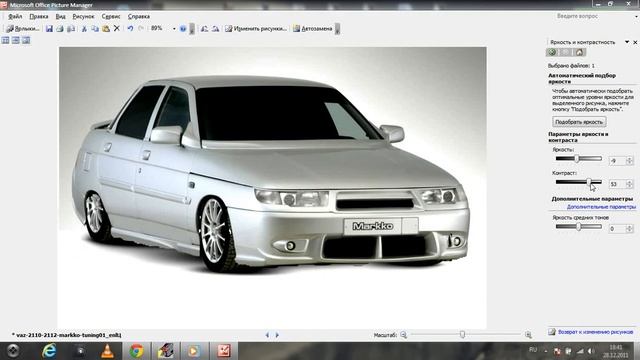
Task: Click Изменить рисунки toolbar button
Action: 256,29
